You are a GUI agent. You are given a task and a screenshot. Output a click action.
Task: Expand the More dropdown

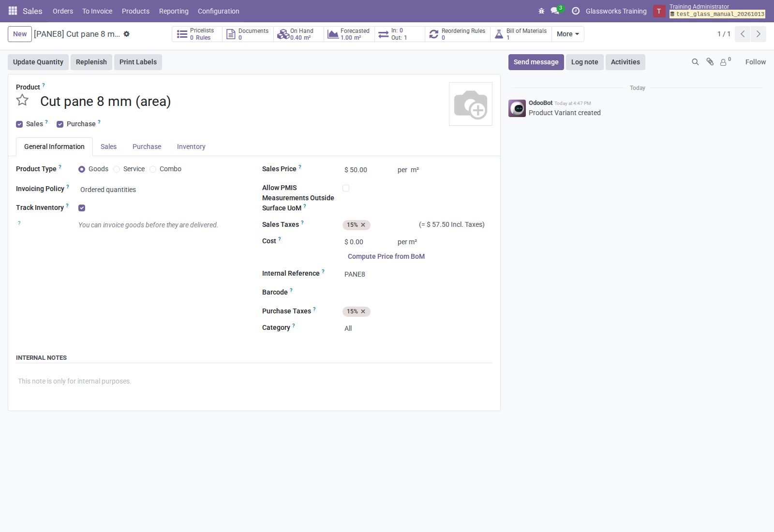coord(568,34)
